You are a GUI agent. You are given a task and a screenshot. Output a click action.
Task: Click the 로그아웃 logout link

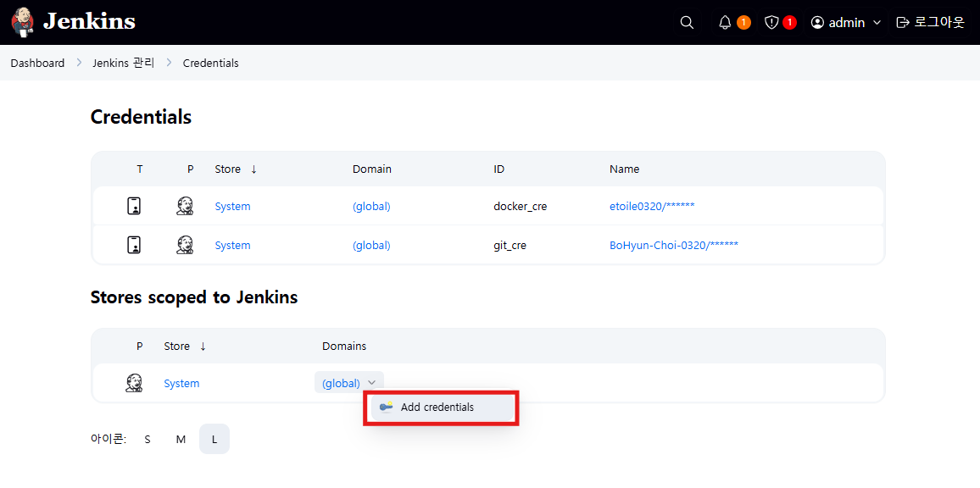(x=939, y=23)
